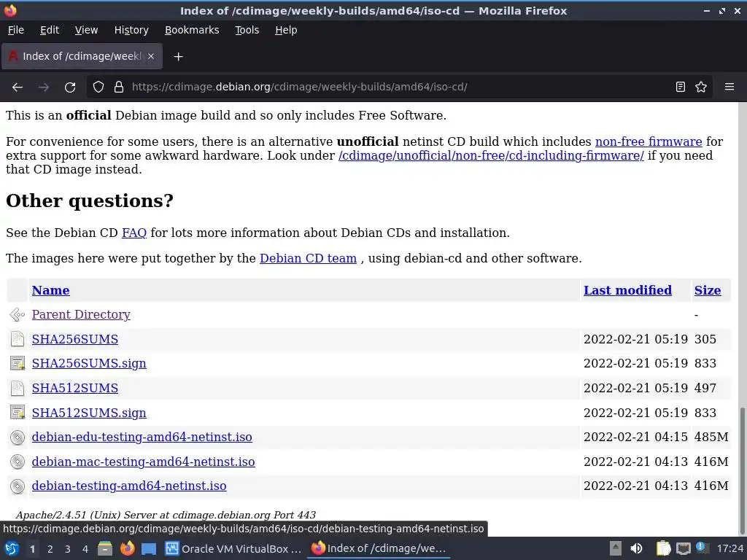This screenshot has height=560, width=747.
Task: Switch to workspace 2 in taskbar
Action: tap(50, 549)
